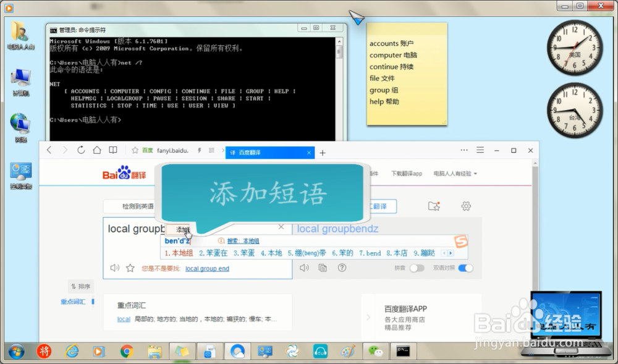Click the Sogou S input logo
The image size is (618, 364).
pyautogui.click(x=460, y=241)
